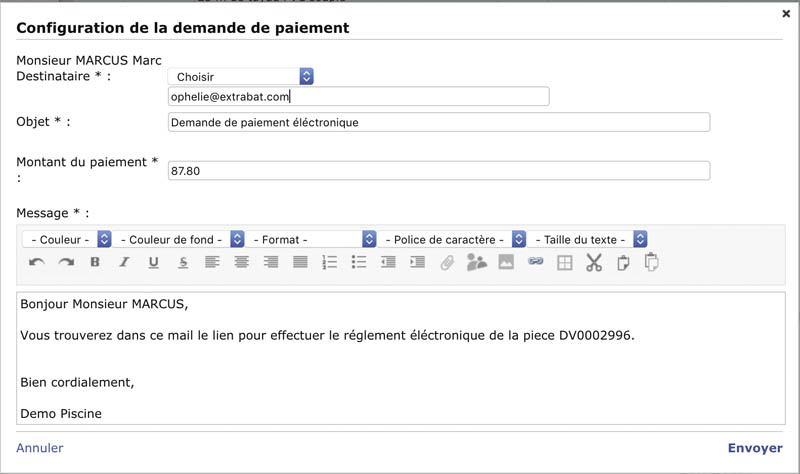Toggle underline text formatting
Screen dimensions: 800x474
tap(153, 263)
